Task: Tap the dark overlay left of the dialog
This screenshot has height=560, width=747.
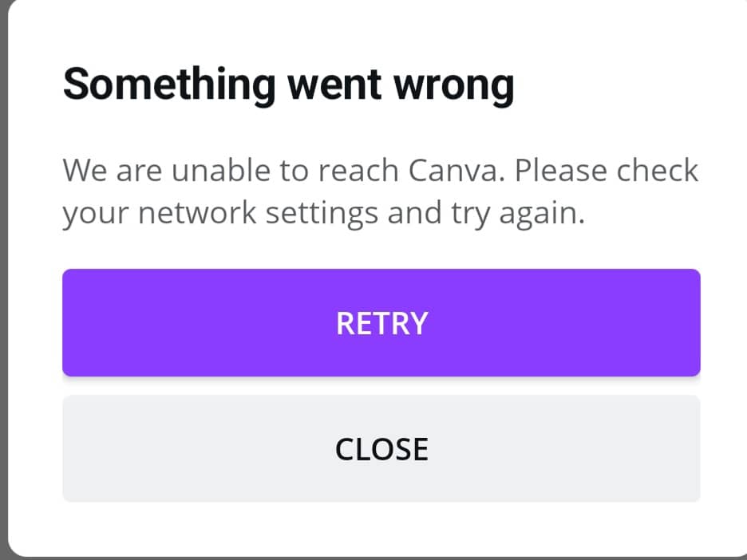Action: (x=3, y=279)
